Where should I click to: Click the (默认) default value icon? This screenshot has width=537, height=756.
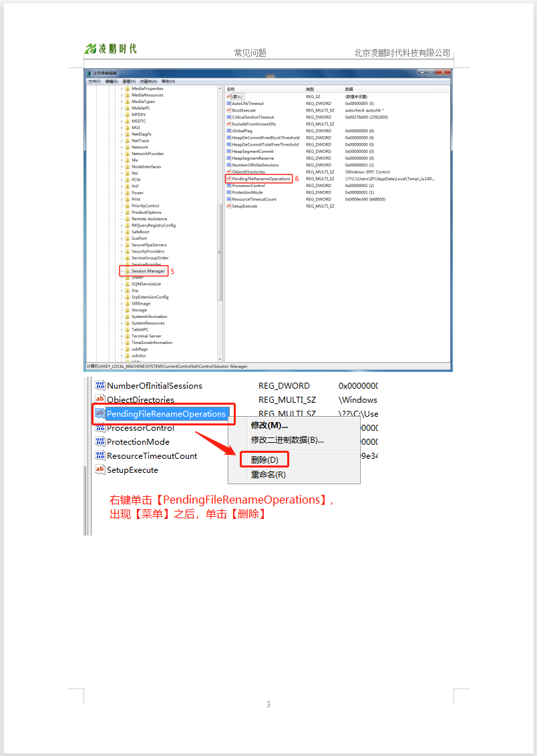coord(229,96)
